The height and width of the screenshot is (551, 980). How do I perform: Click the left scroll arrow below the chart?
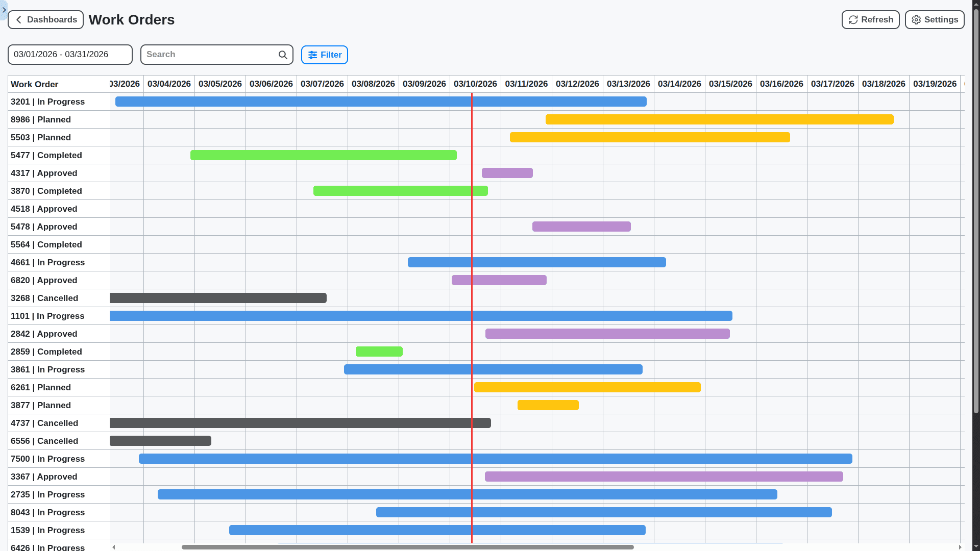[x=113, y=547]
